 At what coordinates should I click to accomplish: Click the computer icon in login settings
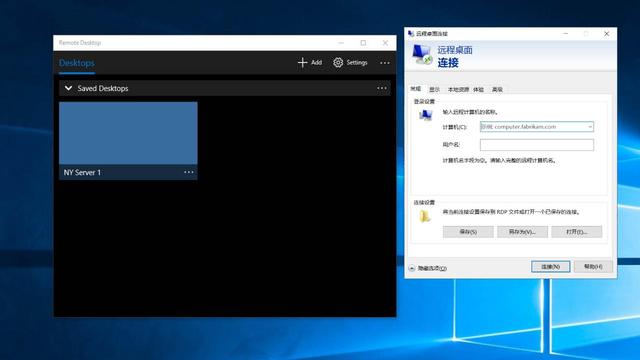click(425, 116)
